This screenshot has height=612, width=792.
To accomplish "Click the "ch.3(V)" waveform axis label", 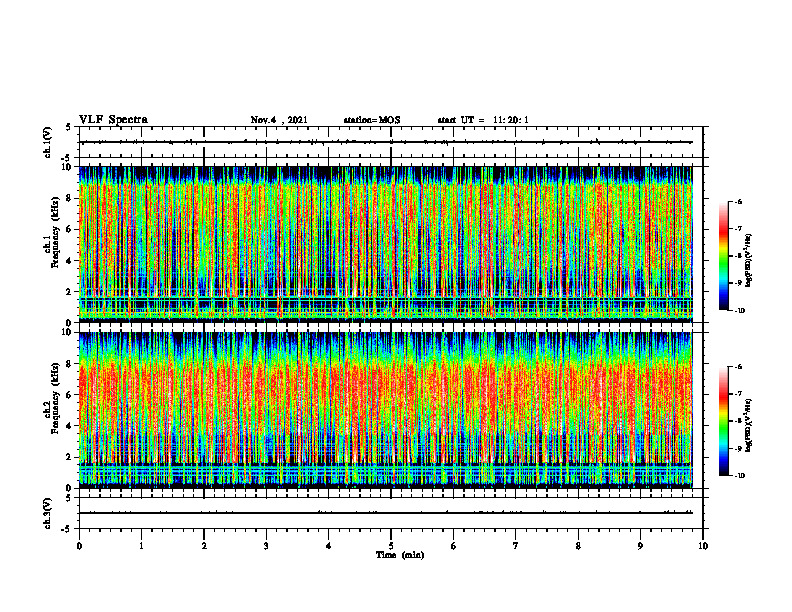I will pyautogui.click(x=48, y=513).
